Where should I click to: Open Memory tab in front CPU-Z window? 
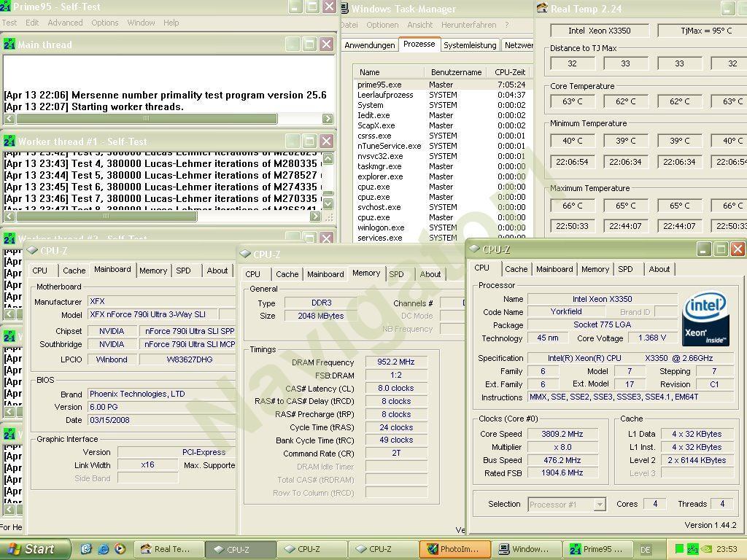coord(595,269)
